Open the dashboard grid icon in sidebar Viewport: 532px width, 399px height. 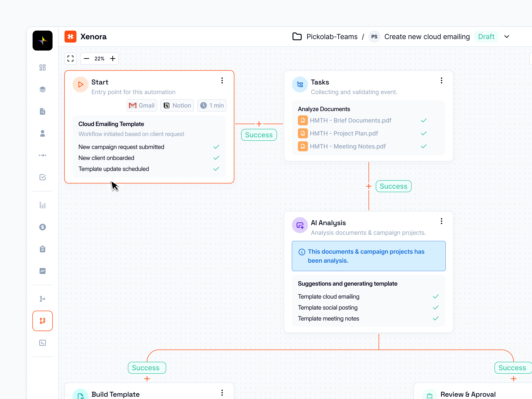[42, 68]
